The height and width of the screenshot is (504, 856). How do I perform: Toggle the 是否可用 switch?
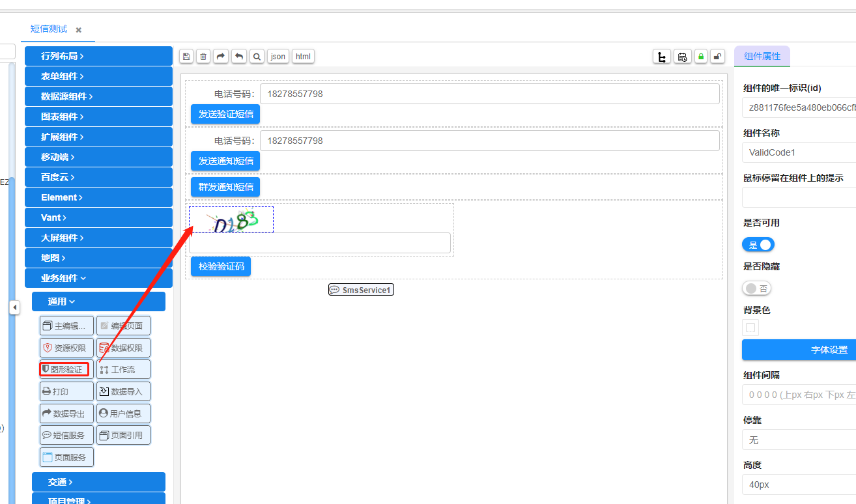pyautogui.click(x=758, y=245)
